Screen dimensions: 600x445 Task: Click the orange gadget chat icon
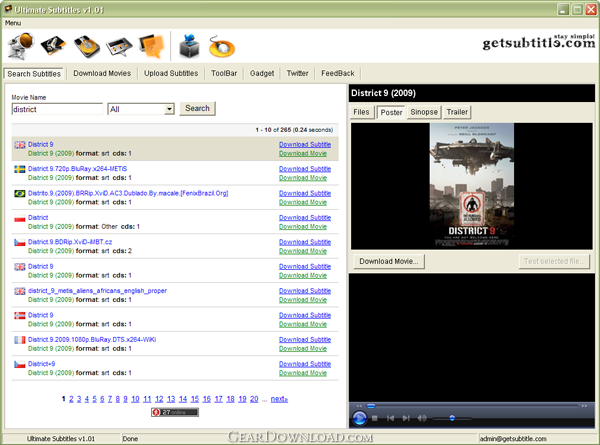click(152, 46)
